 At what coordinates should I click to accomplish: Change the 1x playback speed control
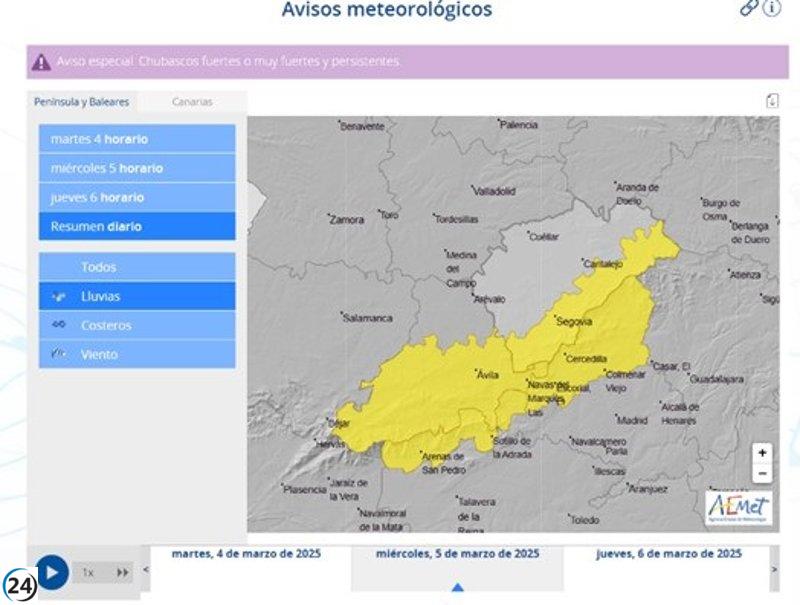(88, 572)
